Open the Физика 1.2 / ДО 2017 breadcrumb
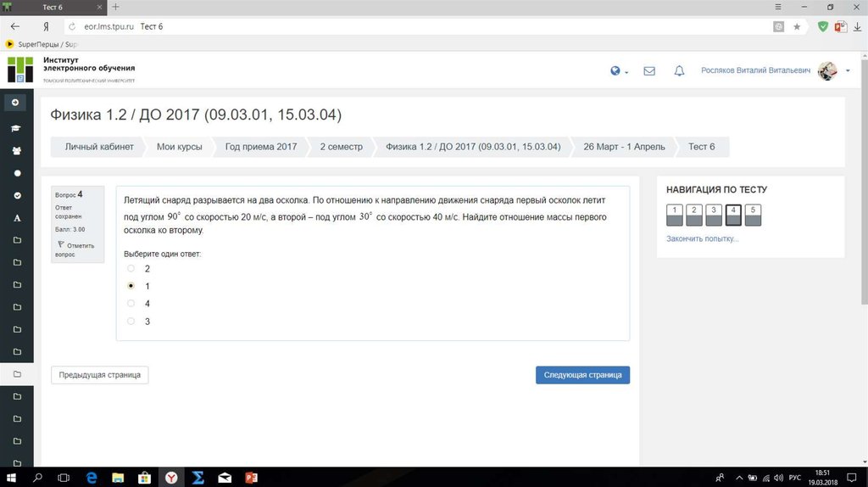 coord(473,147)
